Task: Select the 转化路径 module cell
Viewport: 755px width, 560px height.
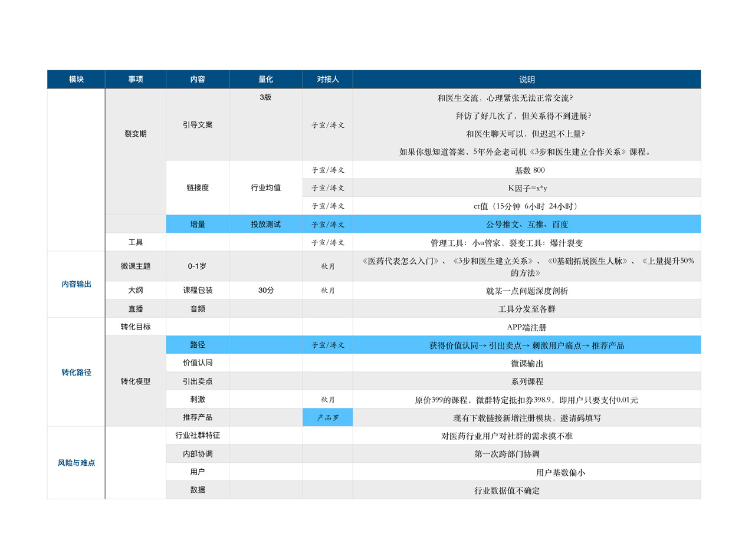Action: point(76,372)
